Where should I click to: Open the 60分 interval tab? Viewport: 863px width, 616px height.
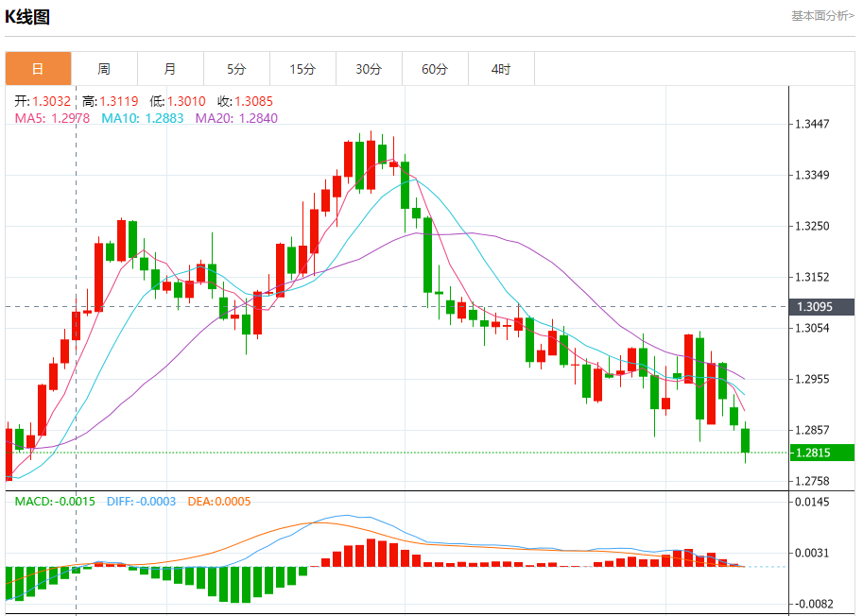435,69
